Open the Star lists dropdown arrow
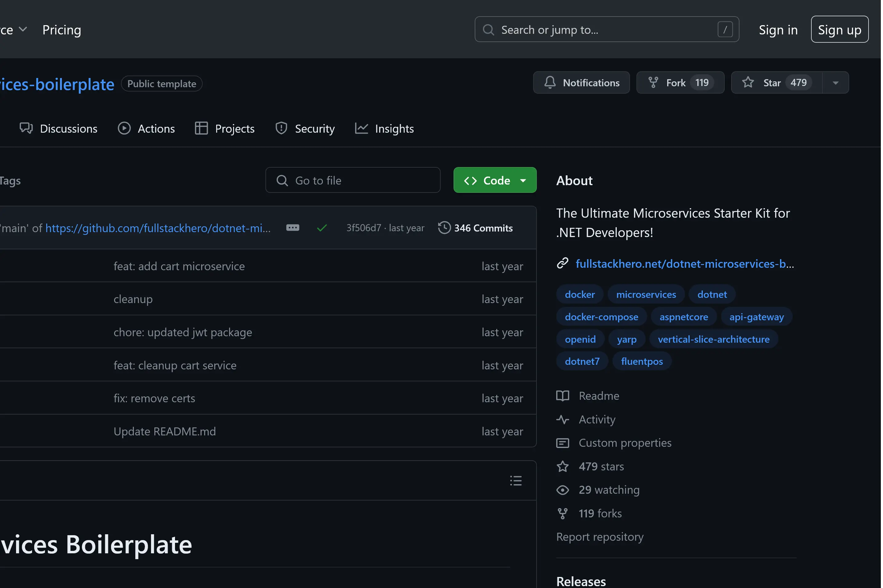Screen dimensions: 883x588 [x=835, y=83]
